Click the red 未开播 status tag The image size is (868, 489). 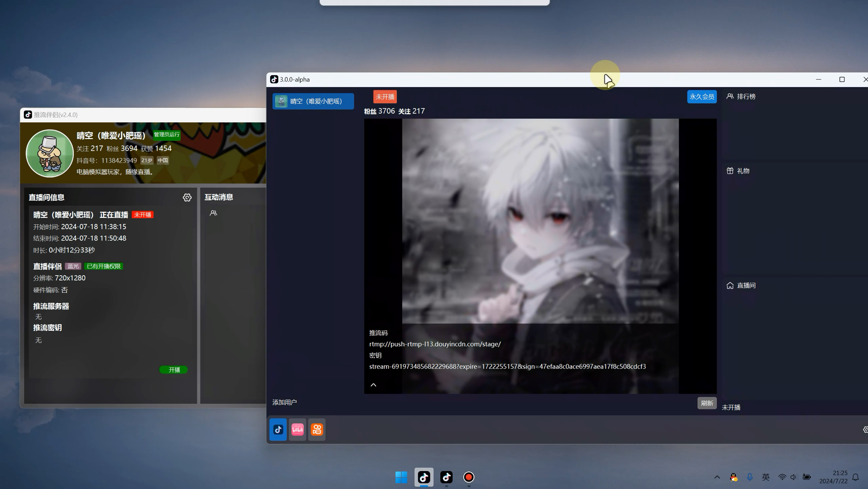pos(385,97)
